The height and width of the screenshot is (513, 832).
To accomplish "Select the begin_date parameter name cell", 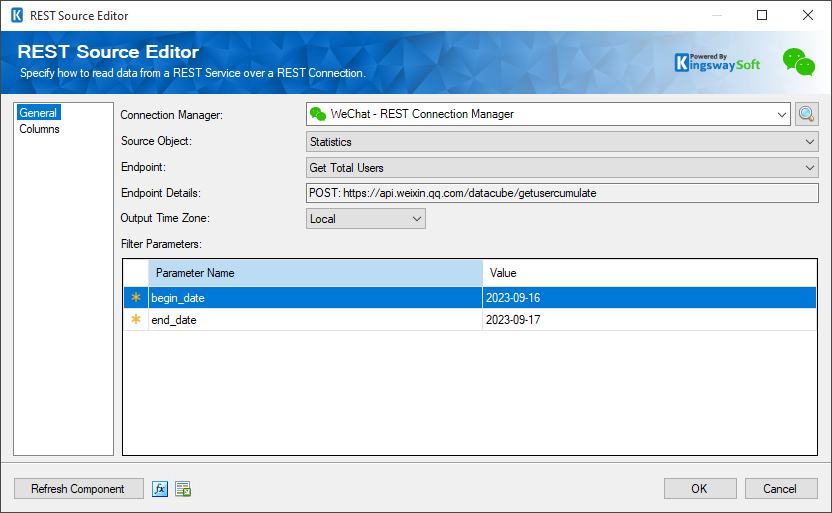I will point(315,298).
